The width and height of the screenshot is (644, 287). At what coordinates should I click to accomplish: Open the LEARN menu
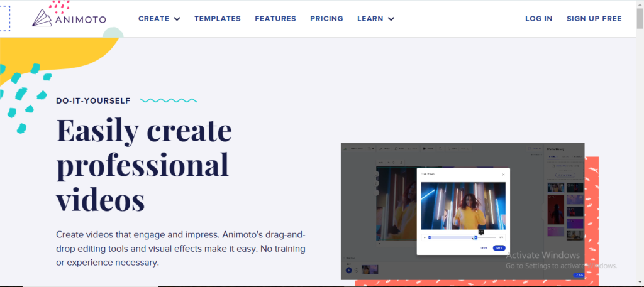tap(370, 19)
